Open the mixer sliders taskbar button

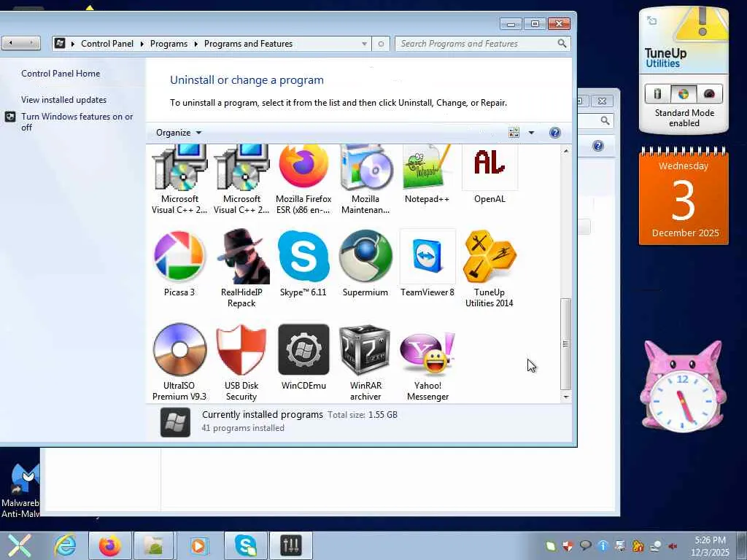pyautogui.click(x=290, y=545)
